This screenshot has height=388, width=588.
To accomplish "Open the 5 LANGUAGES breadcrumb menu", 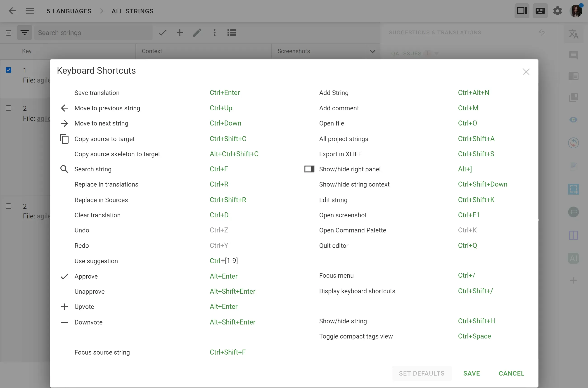I will pyautogui.click(x=69, y=11).
